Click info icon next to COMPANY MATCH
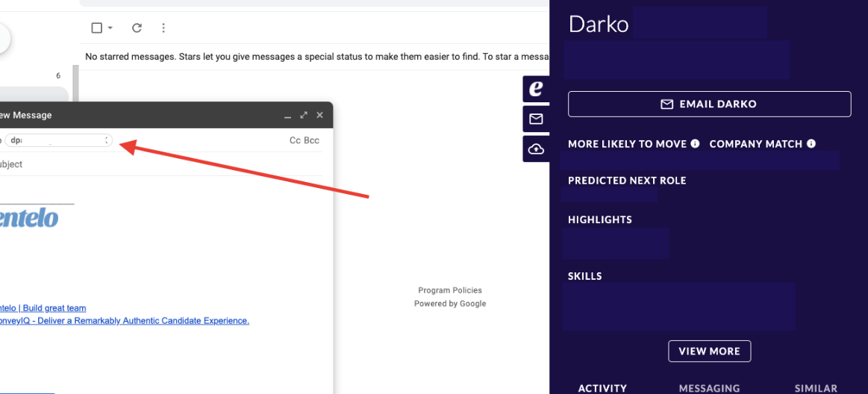 point(811,144)
